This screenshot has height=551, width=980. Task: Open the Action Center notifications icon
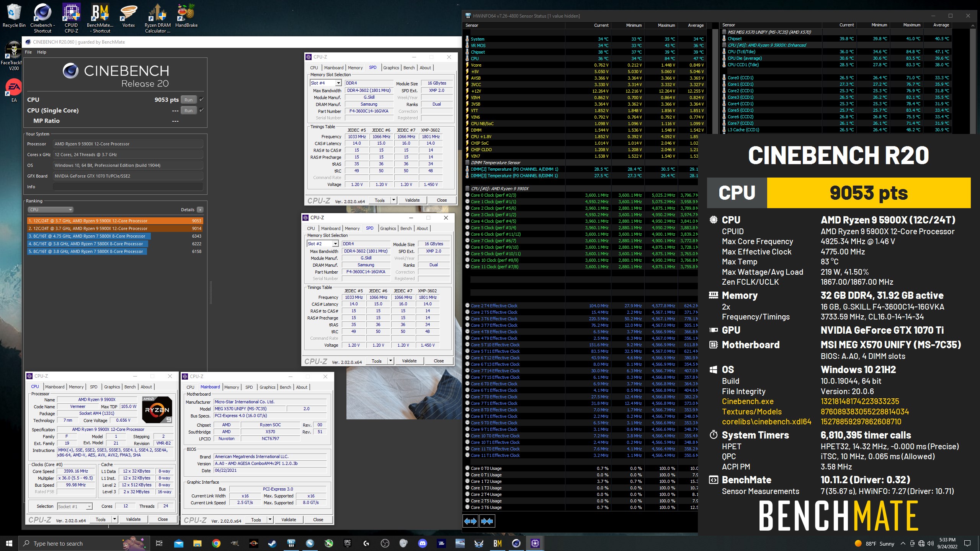[967, 543]
